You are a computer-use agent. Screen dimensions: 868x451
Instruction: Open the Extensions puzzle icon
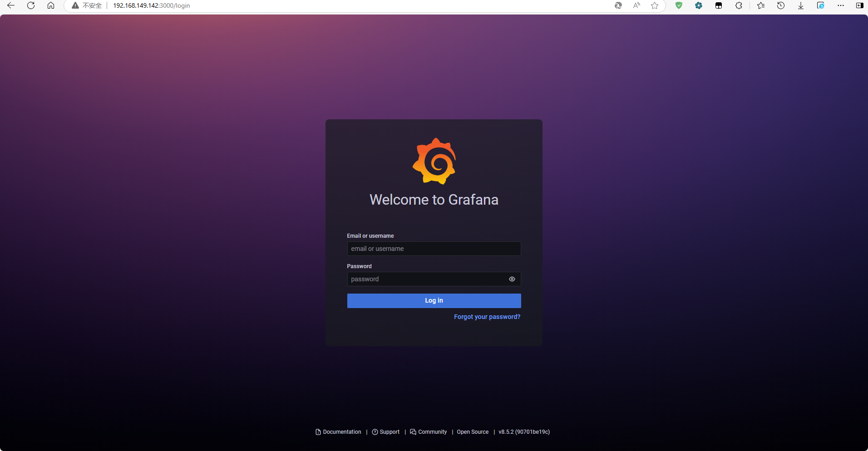pos(739,5)
